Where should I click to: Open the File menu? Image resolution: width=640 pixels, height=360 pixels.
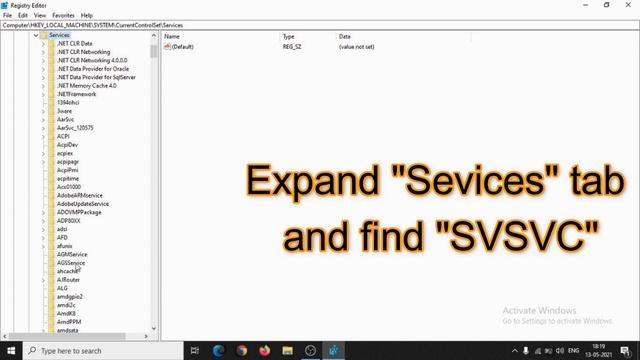(7, 15)
